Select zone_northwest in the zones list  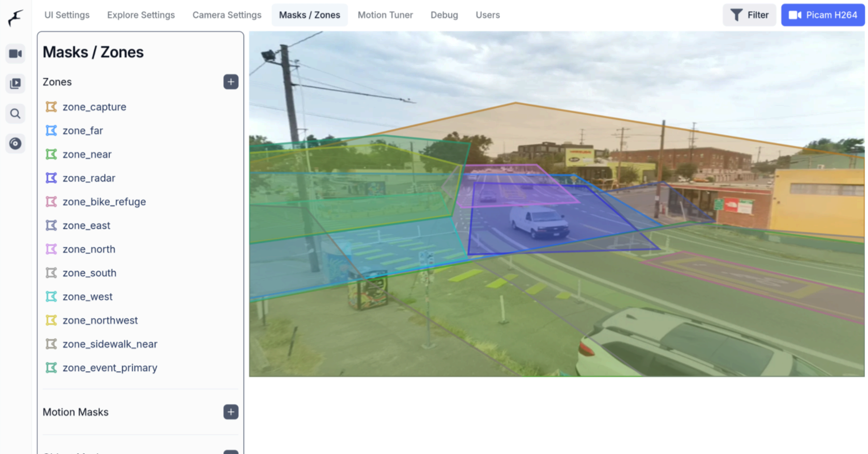[101, 321]
